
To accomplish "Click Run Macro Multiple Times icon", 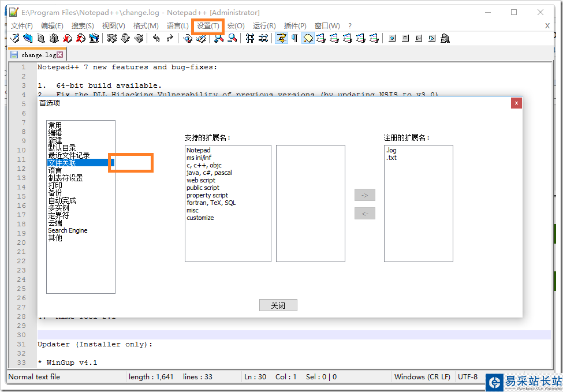I will (x=432, y=38).
